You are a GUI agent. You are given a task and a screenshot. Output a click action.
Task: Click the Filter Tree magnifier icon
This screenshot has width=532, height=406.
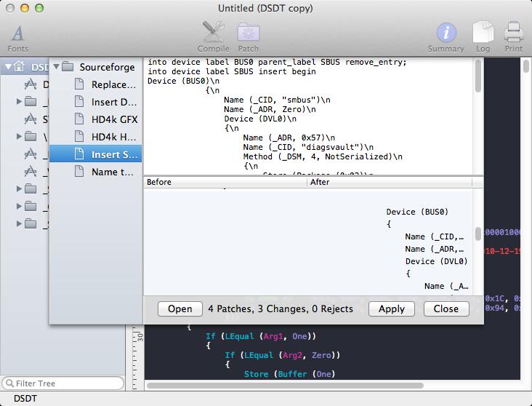pyautogui.click(x=9, y=383)
